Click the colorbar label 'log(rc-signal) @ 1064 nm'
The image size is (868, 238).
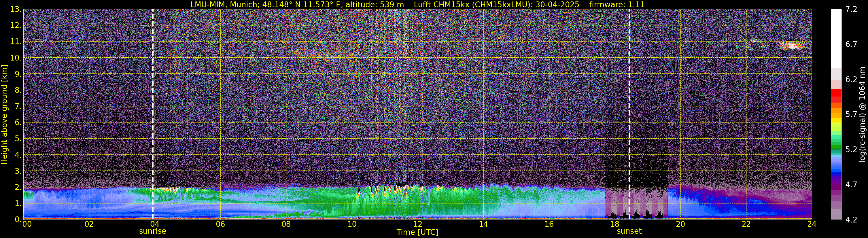(862, 114)
